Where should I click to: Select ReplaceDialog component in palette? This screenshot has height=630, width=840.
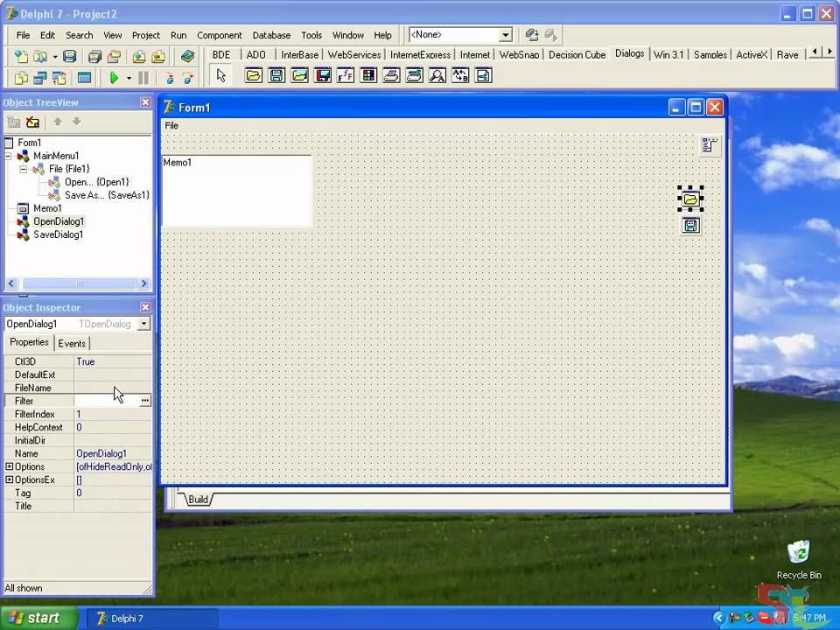click(460, 75)
